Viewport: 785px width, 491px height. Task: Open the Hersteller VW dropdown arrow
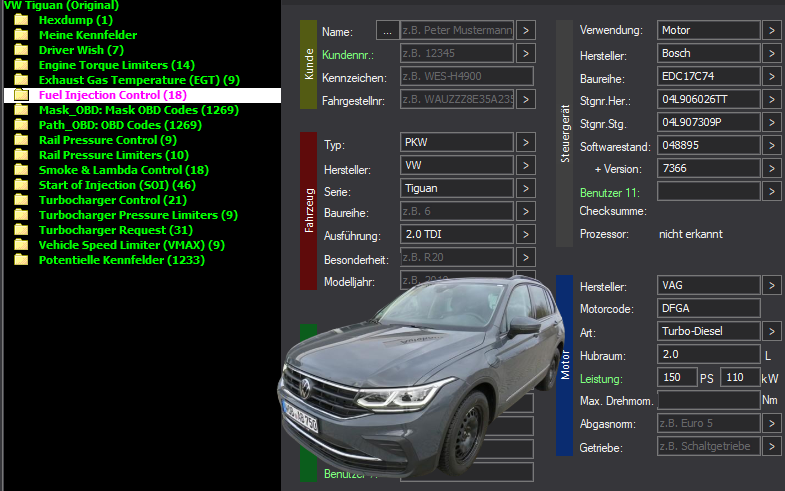[526, 165]
